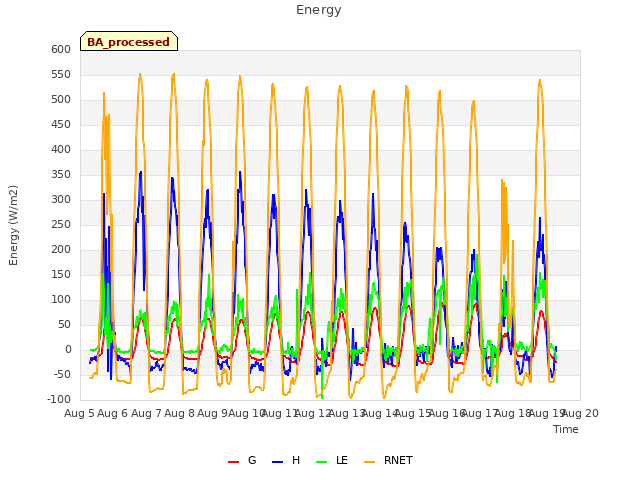The height and width of the screenshot is (480, 640).
Task: Select the G legend label
Action: (x=252, y=460)
